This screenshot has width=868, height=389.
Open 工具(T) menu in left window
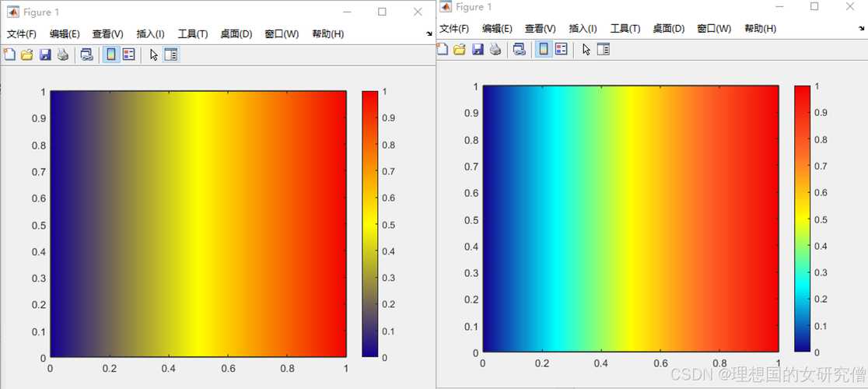(x=193, y=34)
